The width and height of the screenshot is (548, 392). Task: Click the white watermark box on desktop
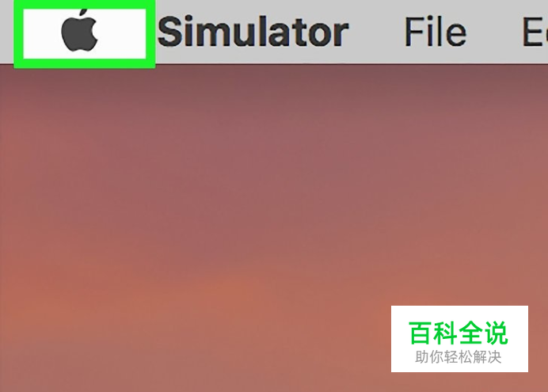tap(459, 339)
